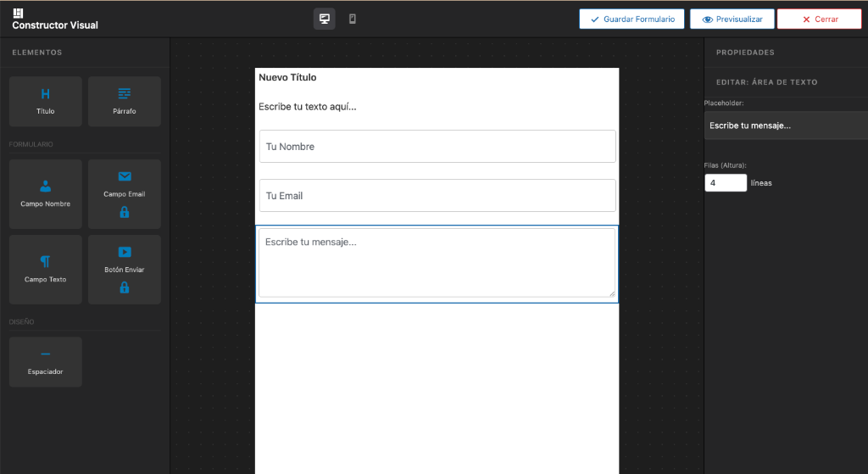Image resolution: width=868 pixels, height=474 pixels.
Task: Click the Filas (Altura) number box
Action: 725,182
